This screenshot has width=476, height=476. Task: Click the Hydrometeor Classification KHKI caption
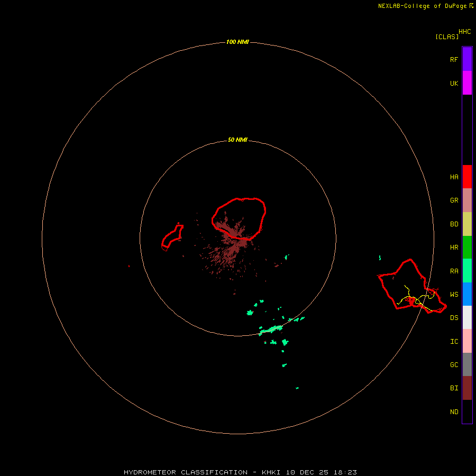pyautogui.click(x=240, y=472)
